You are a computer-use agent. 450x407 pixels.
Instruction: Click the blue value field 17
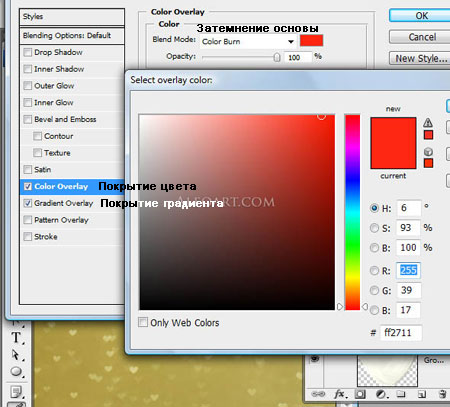408,310
